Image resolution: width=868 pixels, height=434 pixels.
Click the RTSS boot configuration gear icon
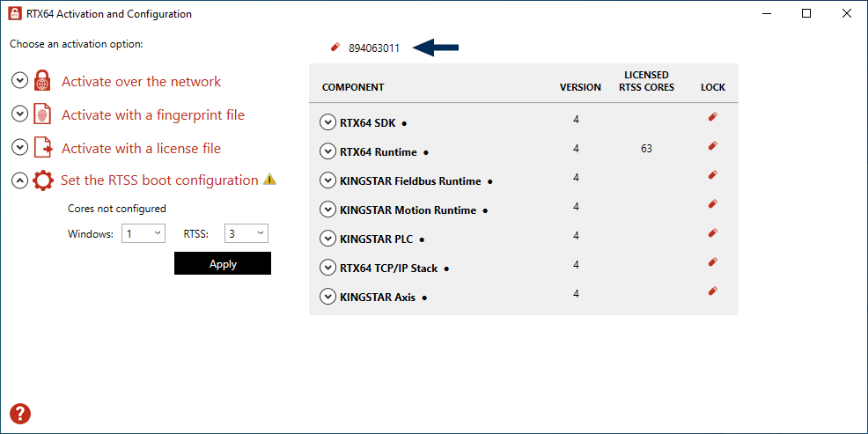click(43, 180)
